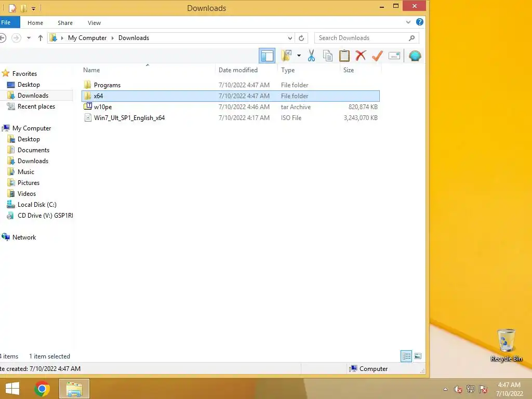This screenshot has width=532, height=399.
Task: Open Help via the question mark icon
Action: coord(420,22)
